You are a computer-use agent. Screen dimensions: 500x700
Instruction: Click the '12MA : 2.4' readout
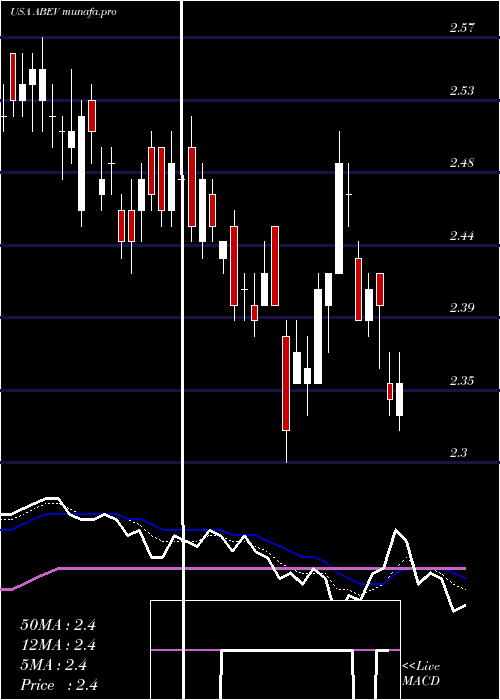pos(58,645)
